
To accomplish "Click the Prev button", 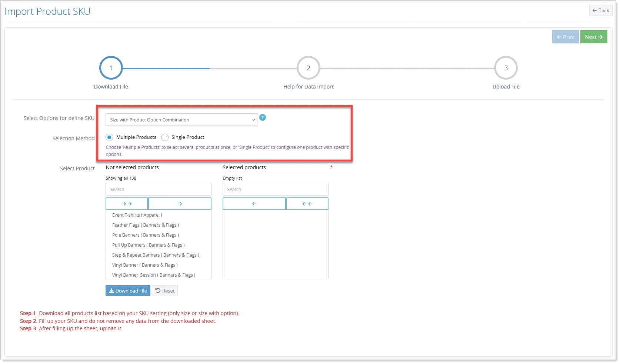I will (x=565, y=37).
